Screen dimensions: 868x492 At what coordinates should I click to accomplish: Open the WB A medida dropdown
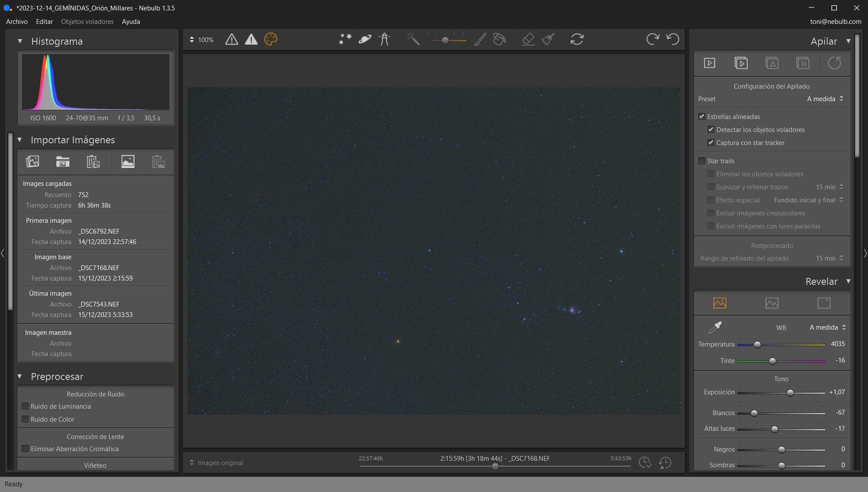[x=828, y=327]
